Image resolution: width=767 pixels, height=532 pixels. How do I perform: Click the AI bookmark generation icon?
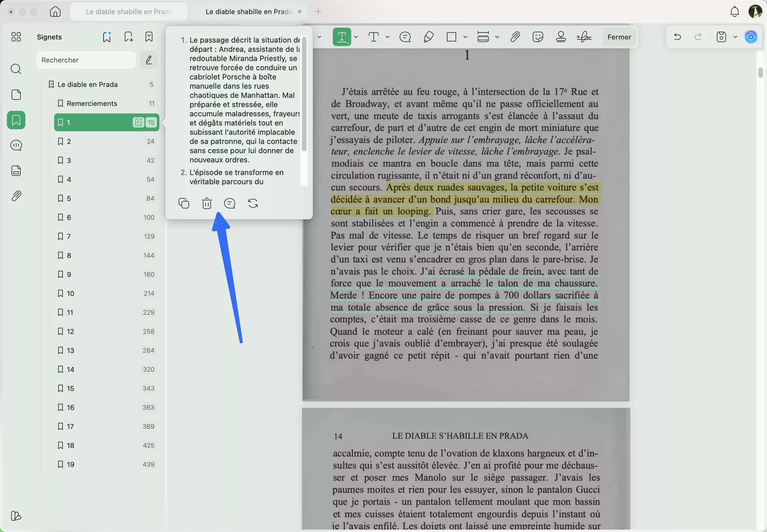pyautogui.click(x=107, y=37)
